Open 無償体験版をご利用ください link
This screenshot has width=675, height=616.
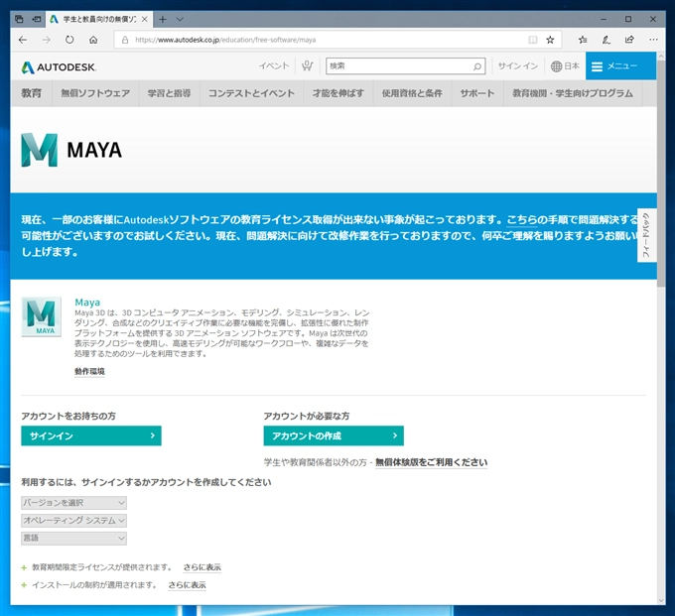(432, 462)
